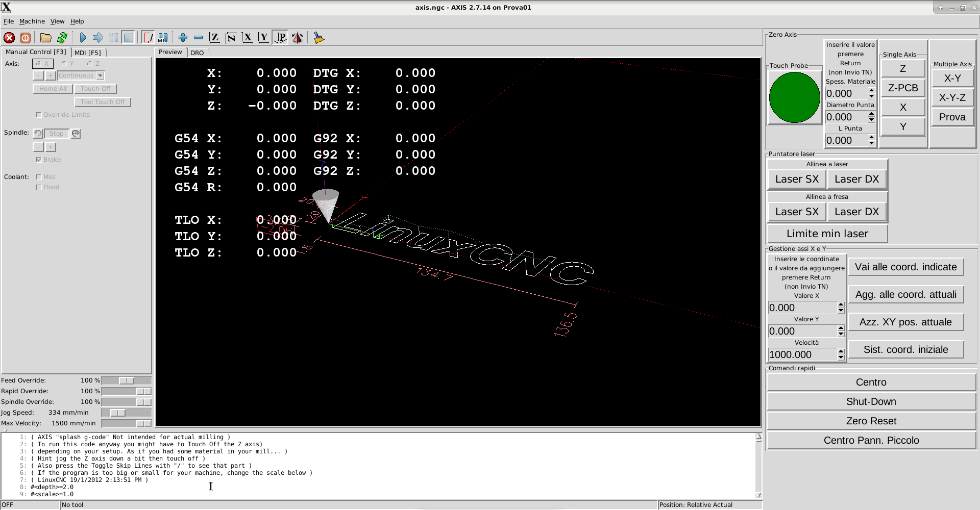
Task: Toggle optional pause M1 icon
Action: click(x=163, y=38)
